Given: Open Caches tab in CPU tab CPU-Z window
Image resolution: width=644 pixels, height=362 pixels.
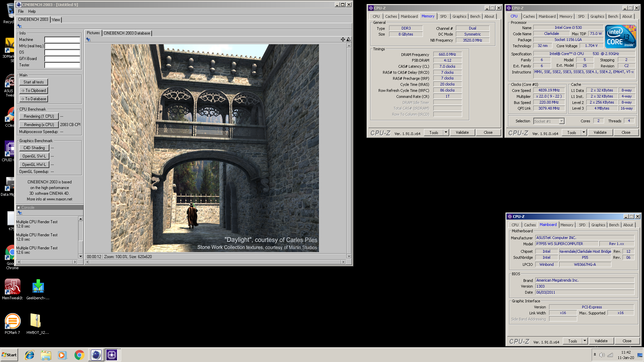Looking at the screenshot, I should coord(529,16).
